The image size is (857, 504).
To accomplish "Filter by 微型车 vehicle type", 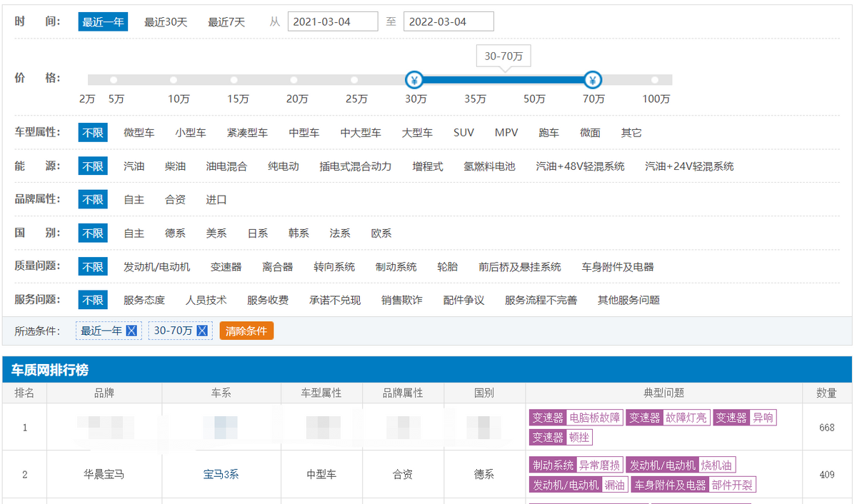I will coord(139,133).
